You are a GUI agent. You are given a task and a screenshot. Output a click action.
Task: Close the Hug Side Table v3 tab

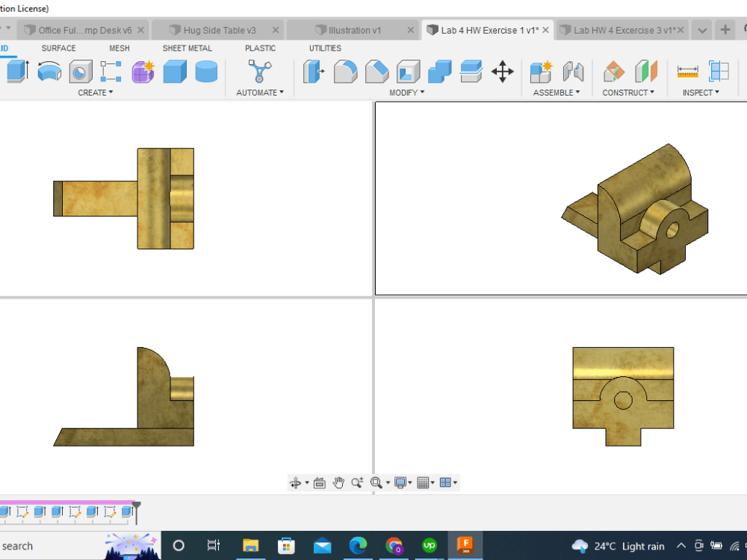[276, 30]
